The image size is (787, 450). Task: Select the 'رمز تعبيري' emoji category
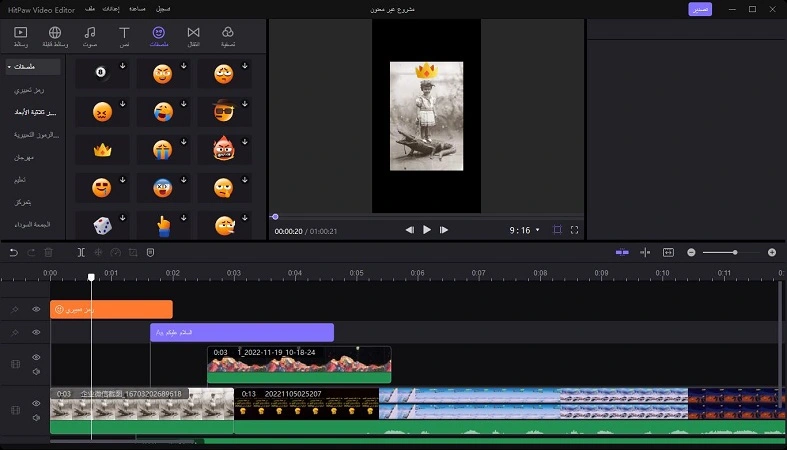(29, 90)
